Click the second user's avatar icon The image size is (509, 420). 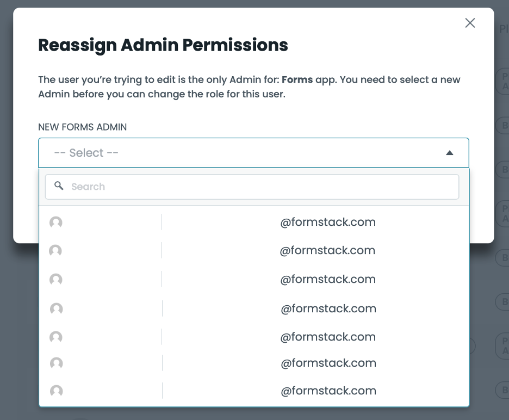coord(55,251)
